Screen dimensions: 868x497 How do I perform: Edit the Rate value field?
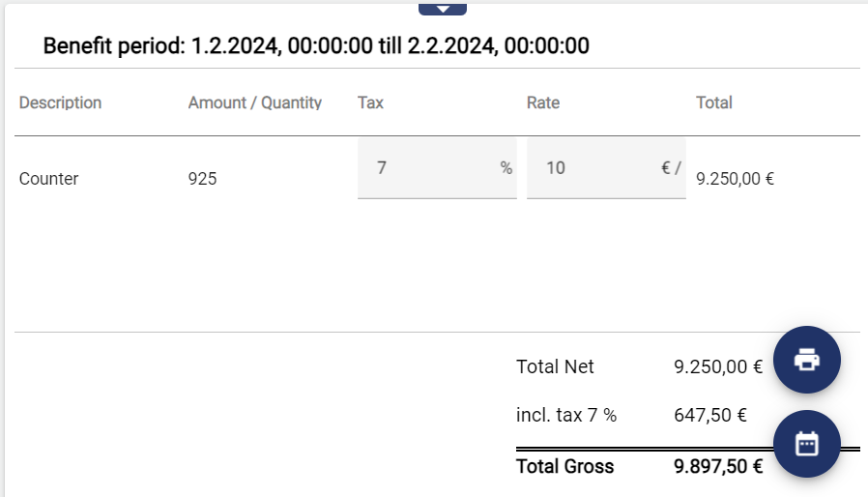592,168
